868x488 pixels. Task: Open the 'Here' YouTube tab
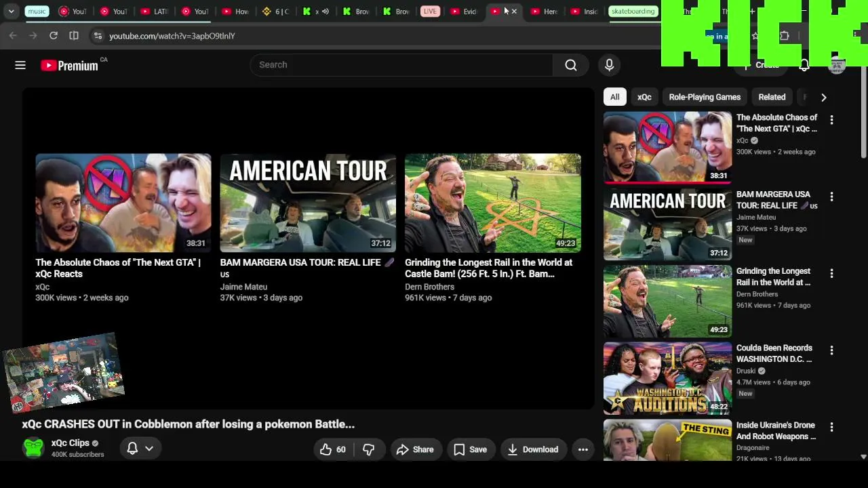(x=545, y=12)
